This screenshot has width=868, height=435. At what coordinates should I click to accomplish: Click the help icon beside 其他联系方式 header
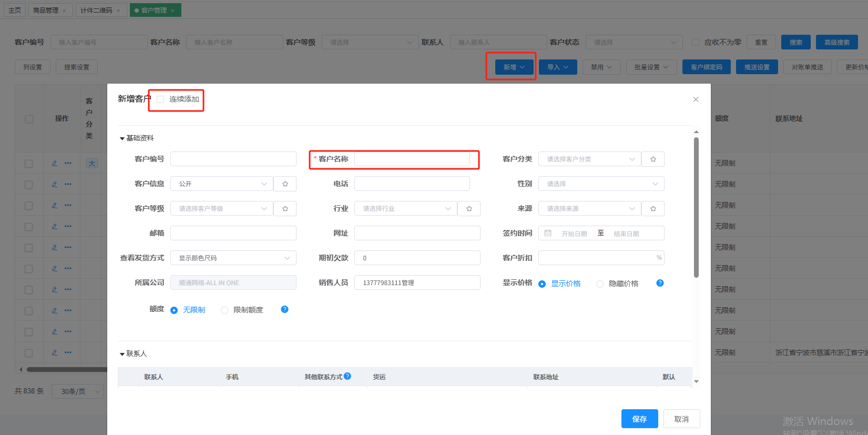tap(348, 376)
